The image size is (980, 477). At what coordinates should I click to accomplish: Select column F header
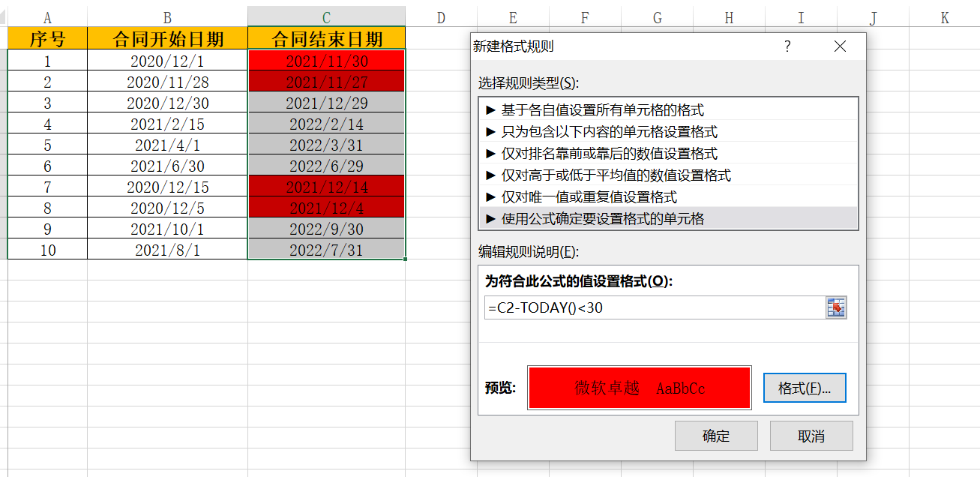point(585,17)
